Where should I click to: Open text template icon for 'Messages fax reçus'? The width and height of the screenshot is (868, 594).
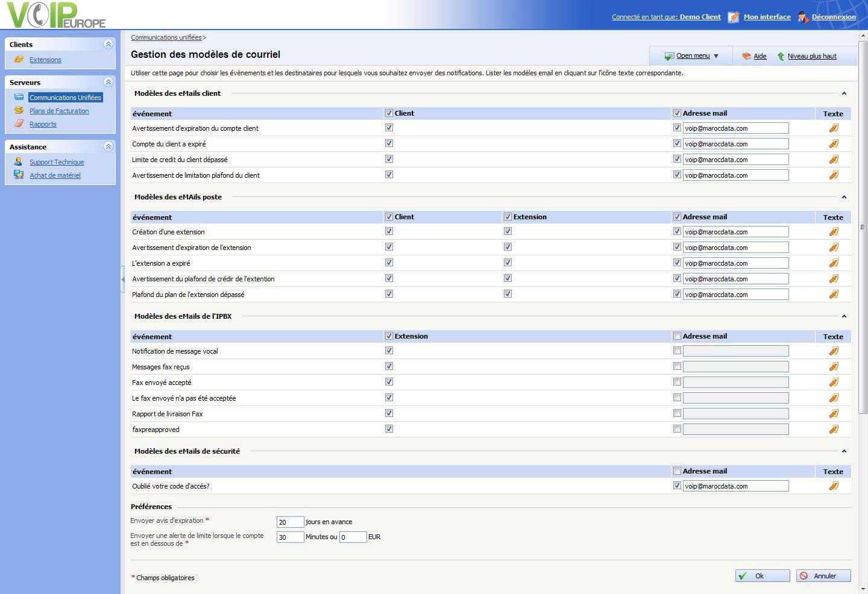834,367
